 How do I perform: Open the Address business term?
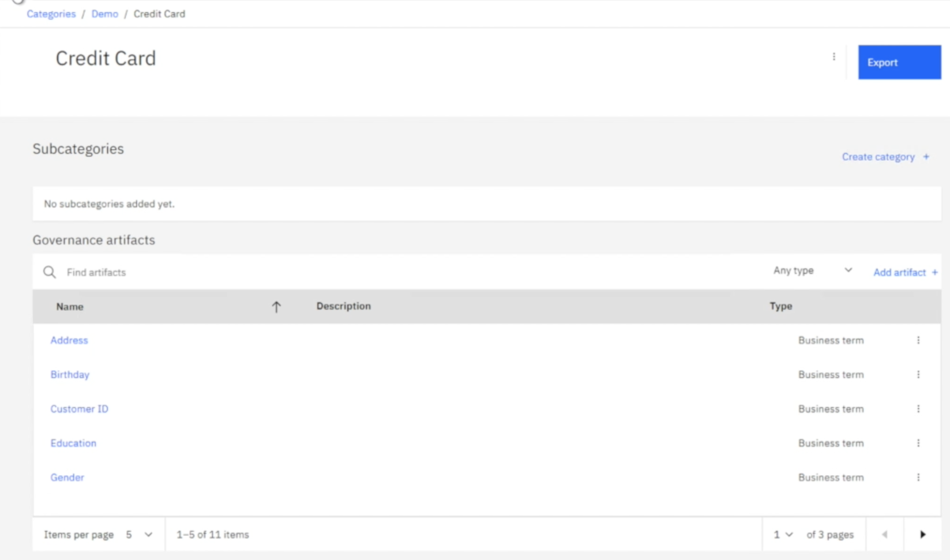coord(69,340)
